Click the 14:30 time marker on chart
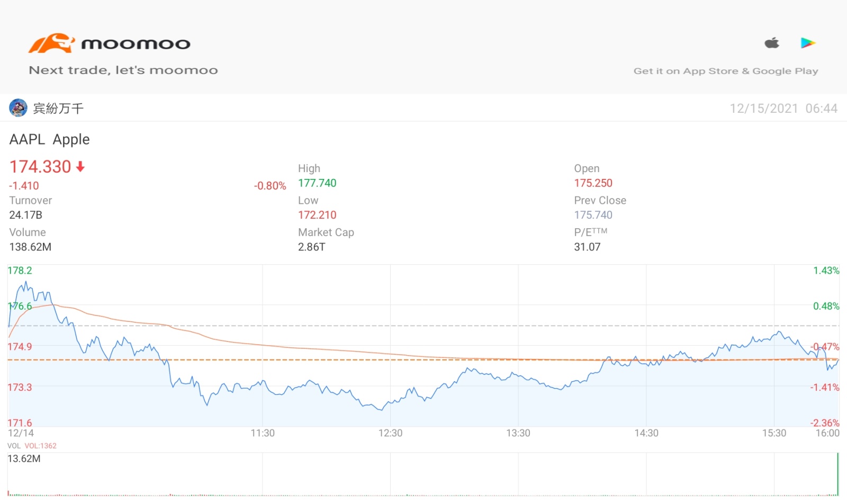847x504 pixels. [x=646, y=433]
